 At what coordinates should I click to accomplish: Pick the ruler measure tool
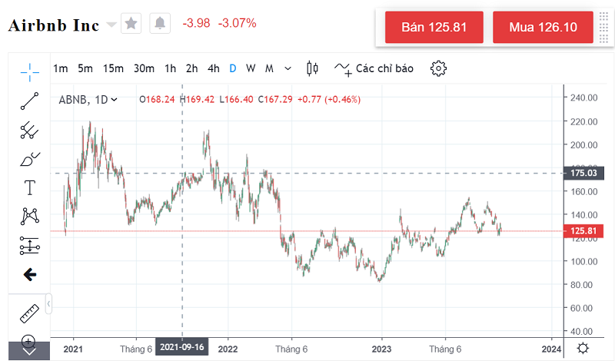pyautogui.click(x=30, y=313)
